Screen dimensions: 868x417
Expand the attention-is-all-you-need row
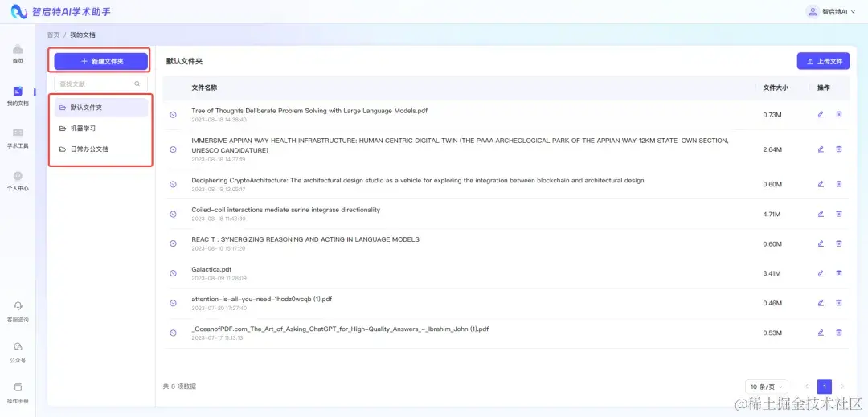pos(174,303)
